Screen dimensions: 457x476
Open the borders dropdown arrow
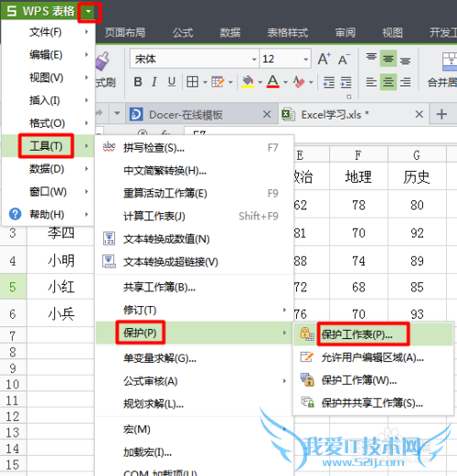click(205, 82)
